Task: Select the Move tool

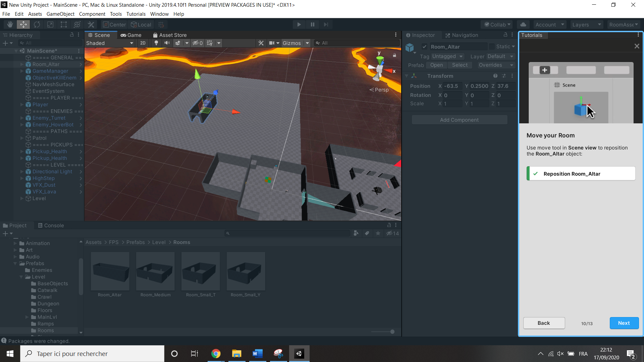Action: tap(23, 24)
